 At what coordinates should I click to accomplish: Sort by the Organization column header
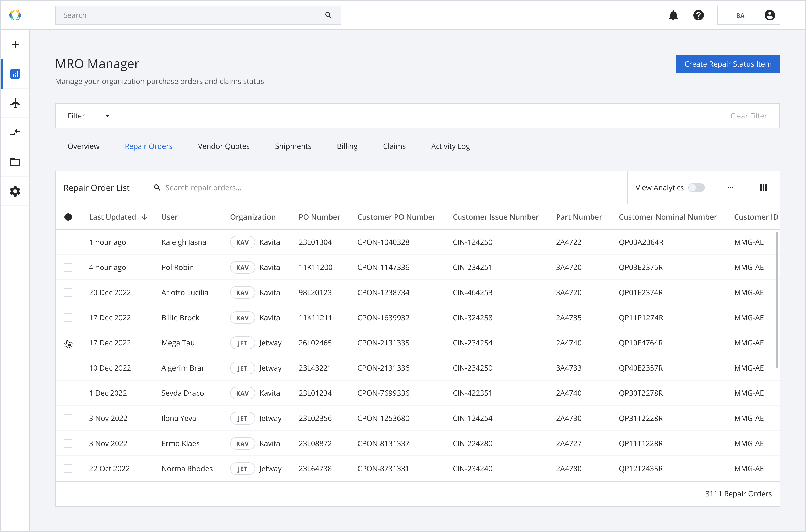[253, 217]
